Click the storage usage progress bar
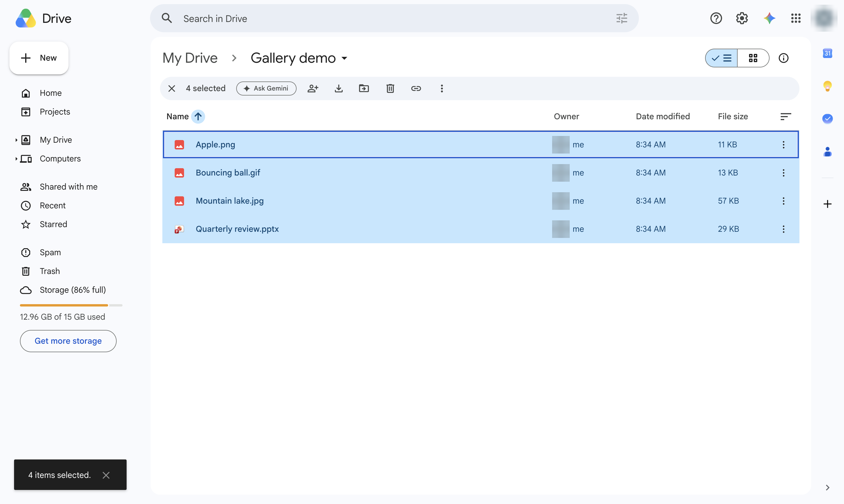 (71, 305)
